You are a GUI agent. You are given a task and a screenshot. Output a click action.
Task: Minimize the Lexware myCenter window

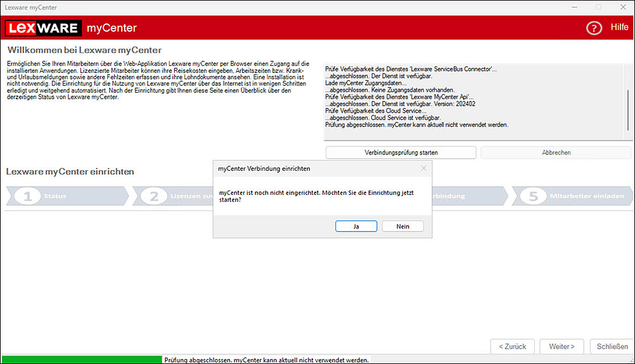click(574, 7)
